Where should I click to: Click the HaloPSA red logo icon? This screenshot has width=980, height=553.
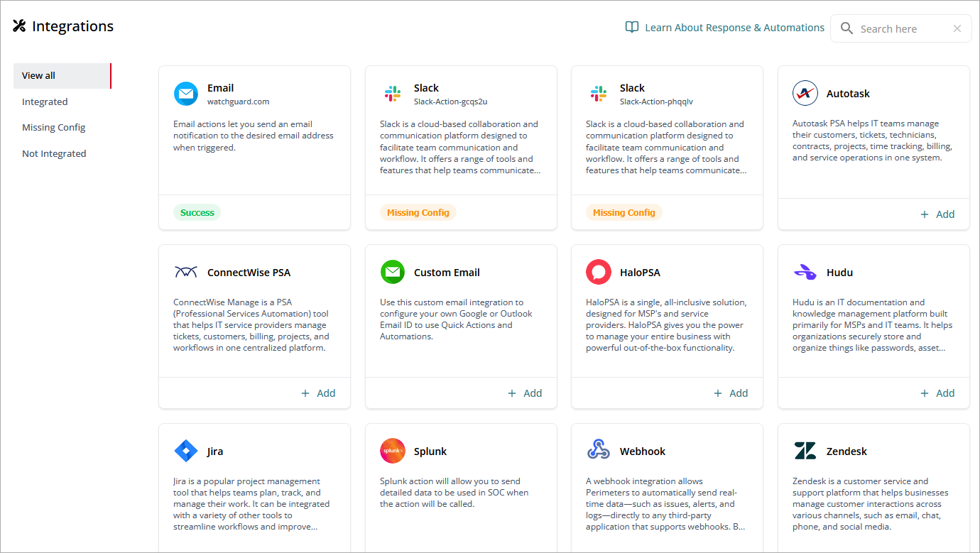(x=598, y=272)
